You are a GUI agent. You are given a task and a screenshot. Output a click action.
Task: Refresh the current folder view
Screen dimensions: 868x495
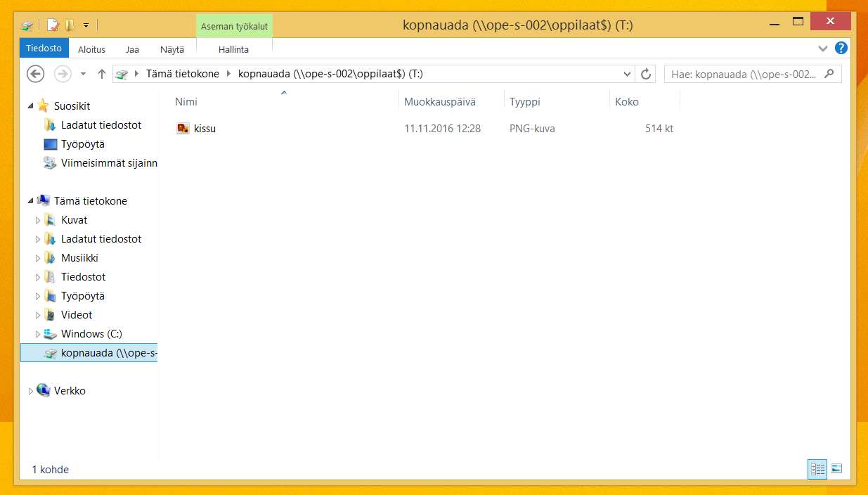[x=645, y=74]
